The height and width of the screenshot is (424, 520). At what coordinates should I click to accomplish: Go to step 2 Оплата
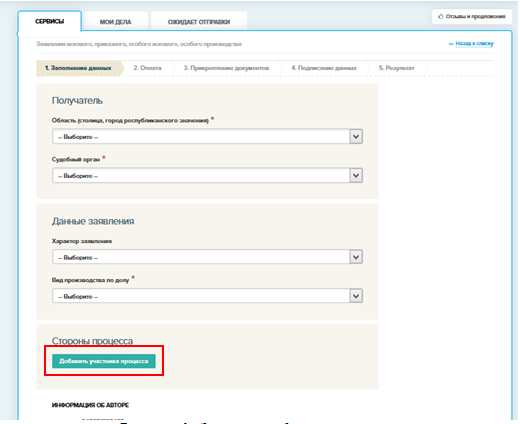[x=147, y=68]
